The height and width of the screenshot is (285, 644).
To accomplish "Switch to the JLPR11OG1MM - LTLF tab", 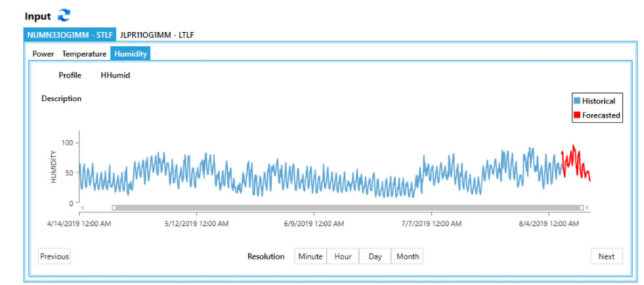I will [157, 34].
